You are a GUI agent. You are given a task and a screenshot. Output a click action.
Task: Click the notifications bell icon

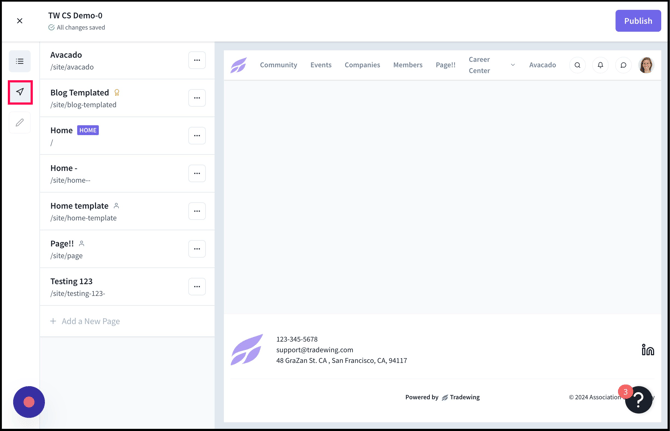point(600,65)
